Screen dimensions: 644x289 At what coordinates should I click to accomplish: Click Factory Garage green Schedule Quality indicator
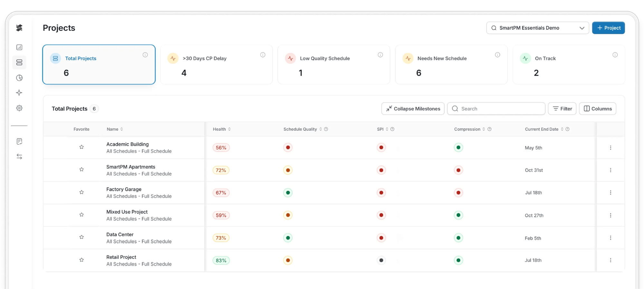(288, 193)
